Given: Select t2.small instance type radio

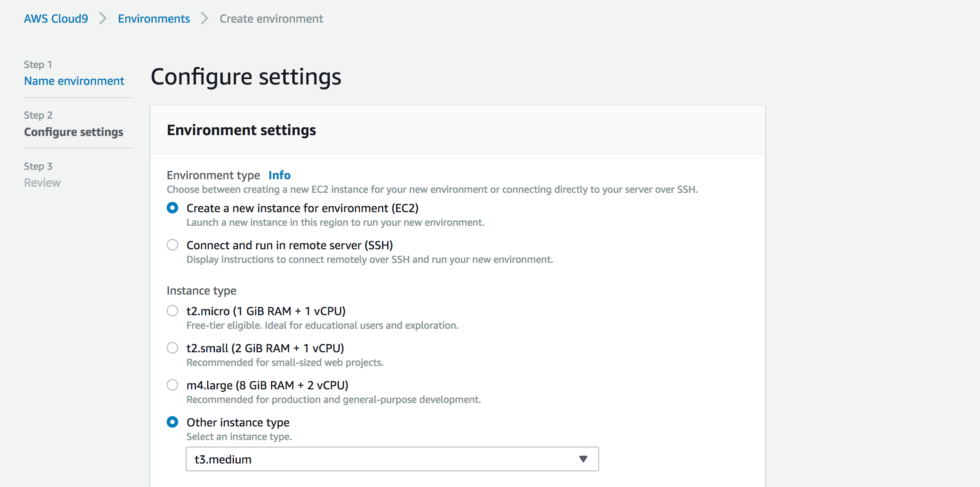Looking at the screenshot, I should coord(173,348).
